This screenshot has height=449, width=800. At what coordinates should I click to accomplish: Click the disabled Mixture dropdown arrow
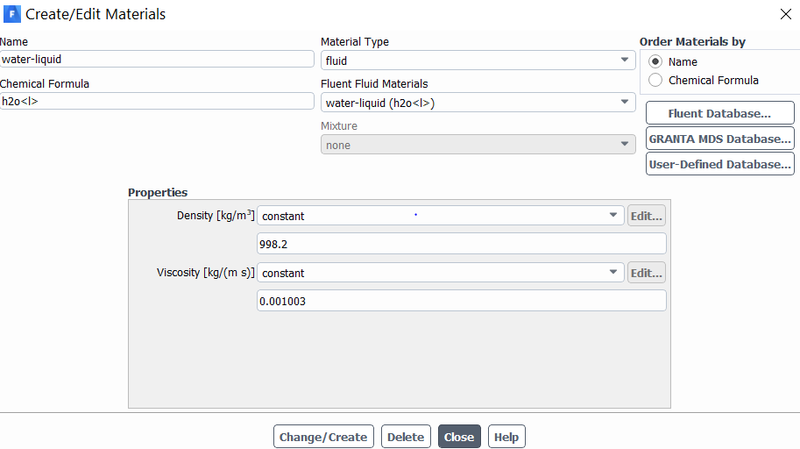coord(624,144)
